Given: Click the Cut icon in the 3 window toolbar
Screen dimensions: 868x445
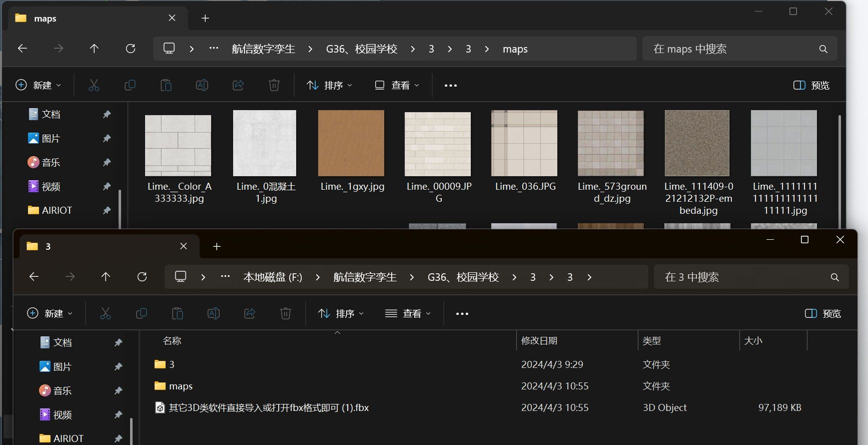Looking at the screenshot, I should coord(106,313).
